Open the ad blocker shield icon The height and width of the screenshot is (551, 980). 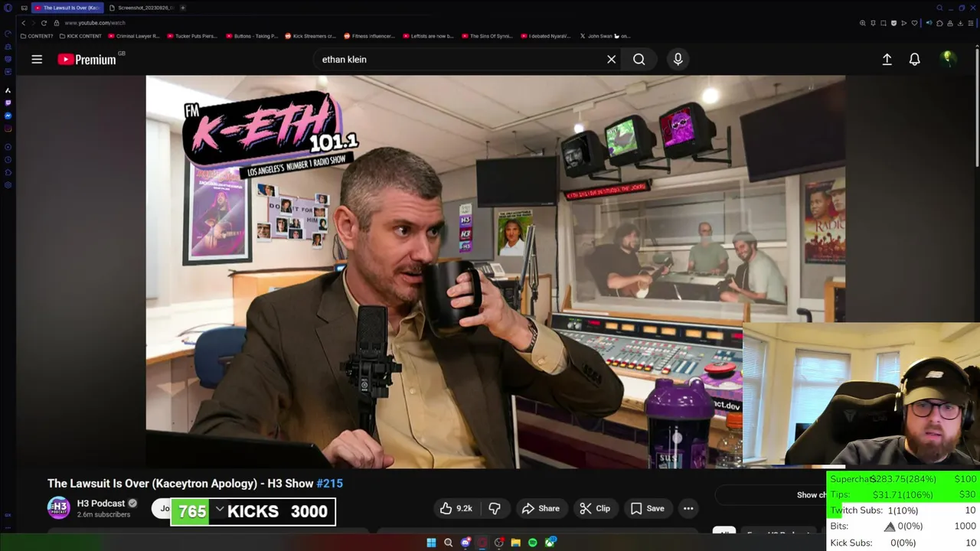893,23
